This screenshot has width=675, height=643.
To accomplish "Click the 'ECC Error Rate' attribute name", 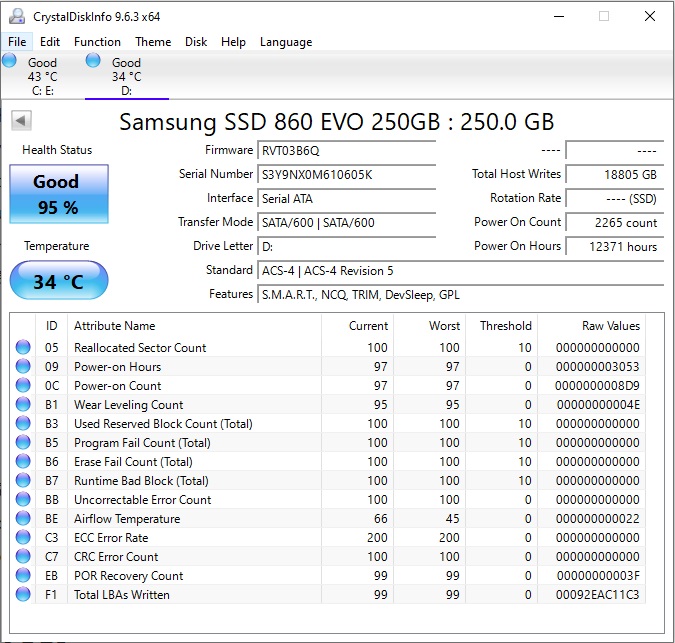I will (111, 538).
